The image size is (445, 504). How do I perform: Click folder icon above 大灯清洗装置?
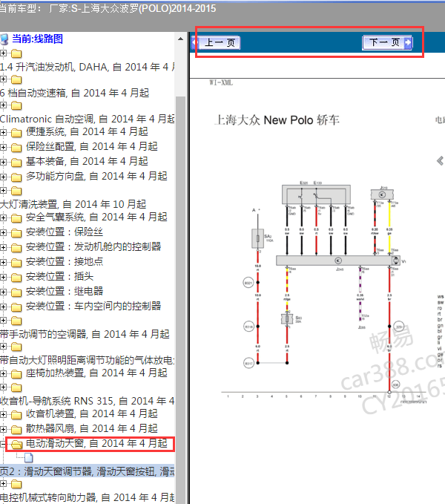point(16,191)
